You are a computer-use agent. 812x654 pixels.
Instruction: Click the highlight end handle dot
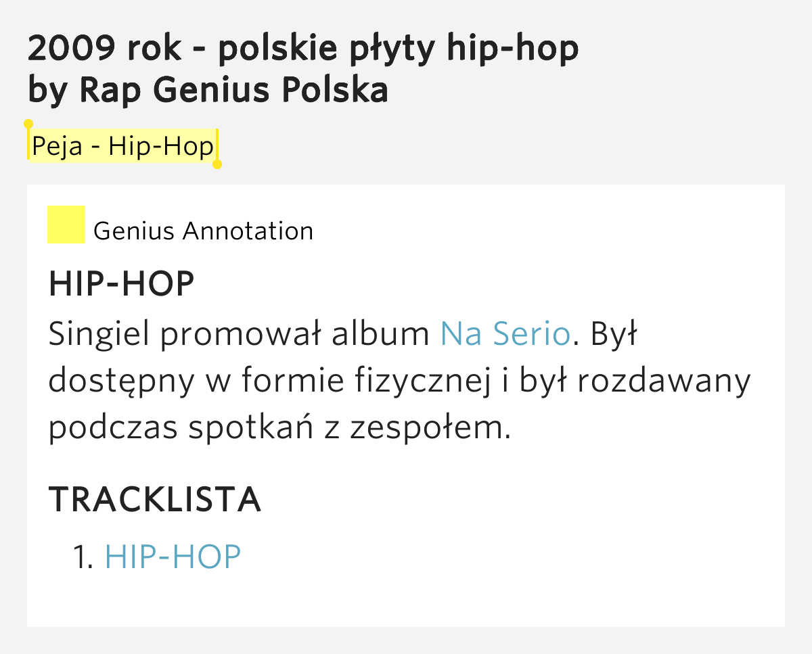[x=217, y=164]
